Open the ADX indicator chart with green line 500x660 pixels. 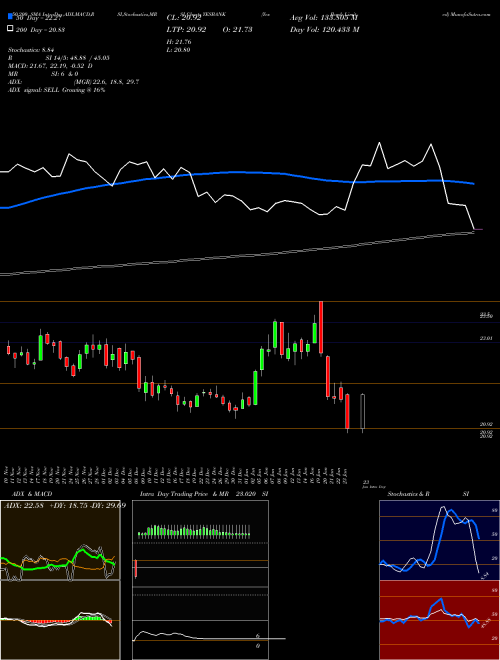(x=60, y=540)
